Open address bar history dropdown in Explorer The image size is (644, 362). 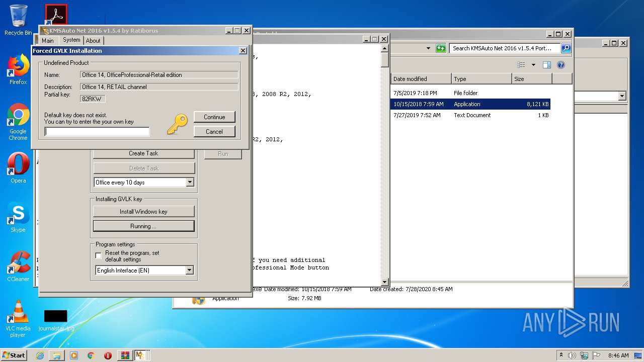click(x=428, y=48)
